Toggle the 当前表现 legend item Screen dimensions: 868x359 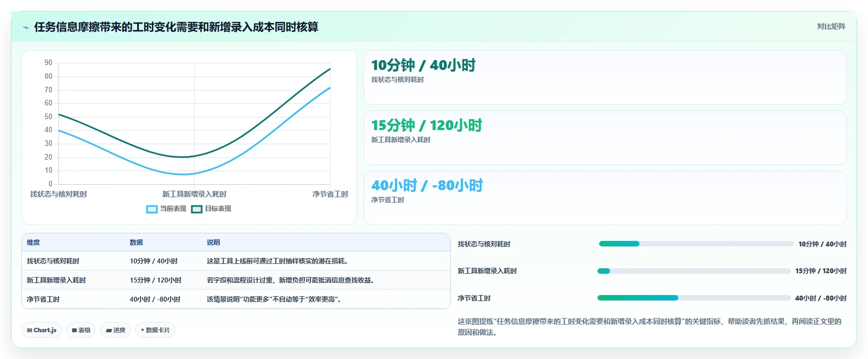167,209
